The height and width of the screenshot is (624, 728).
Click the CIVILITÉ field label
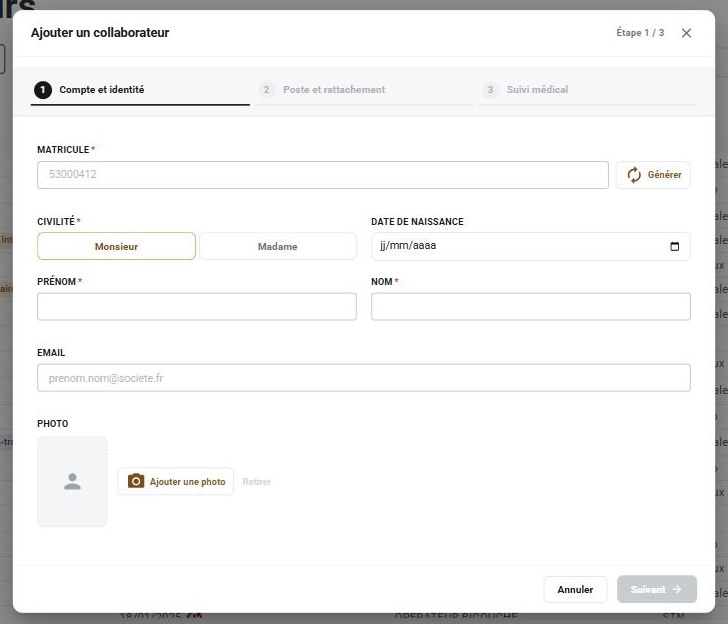56,221
